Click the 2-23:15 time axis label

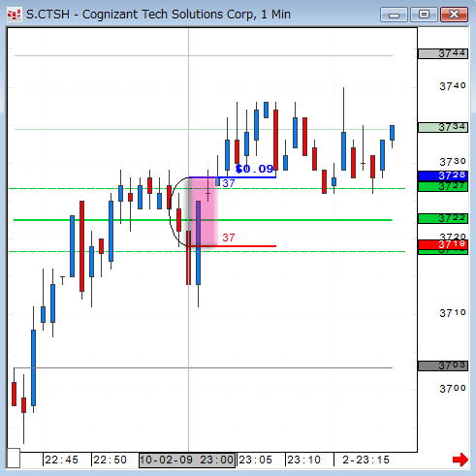click(x=365, y=460)
